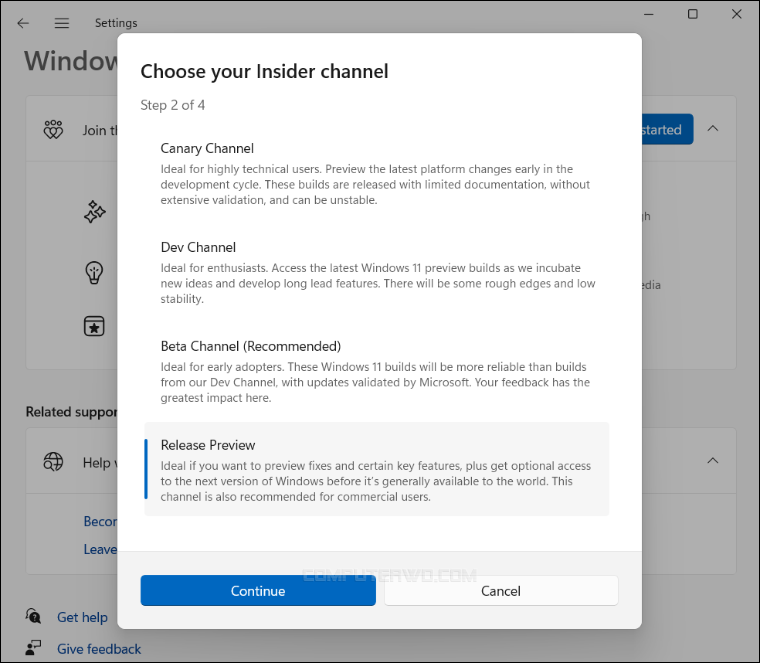This screenshot has height=663, width=760.
Task: Click the Choose your Insider channel heading
Action: click(x=264, y=71)
